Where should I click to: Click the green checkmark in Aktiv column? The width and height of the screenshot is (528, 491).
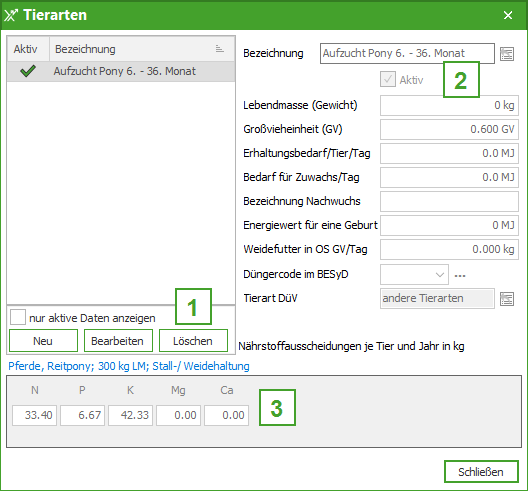coord(28,71)
